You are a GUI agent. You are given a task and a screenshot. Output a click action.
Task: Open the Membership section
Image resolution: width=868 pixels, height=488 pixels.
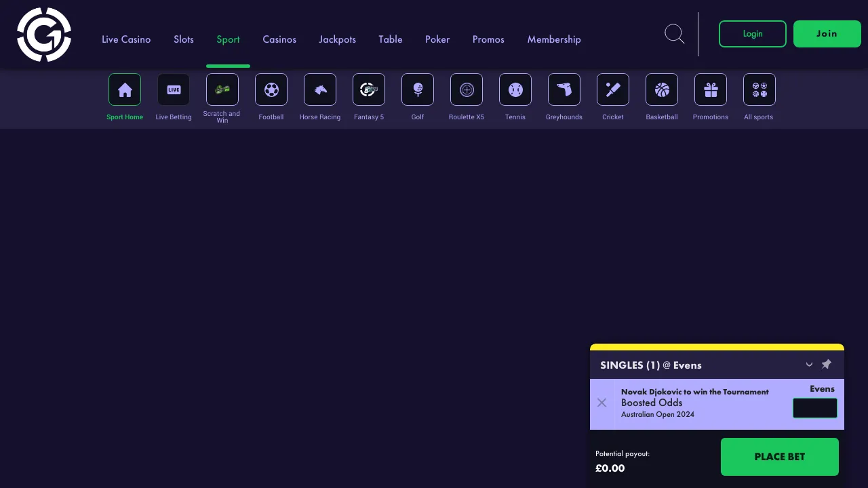pyautogui.click(x=554, y=39)
